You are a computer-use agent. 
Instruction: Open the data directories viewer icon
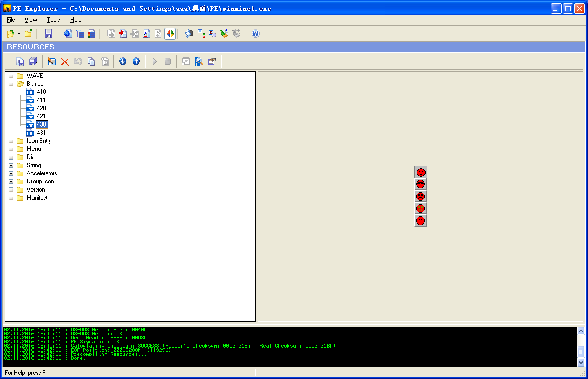point(80,34)
